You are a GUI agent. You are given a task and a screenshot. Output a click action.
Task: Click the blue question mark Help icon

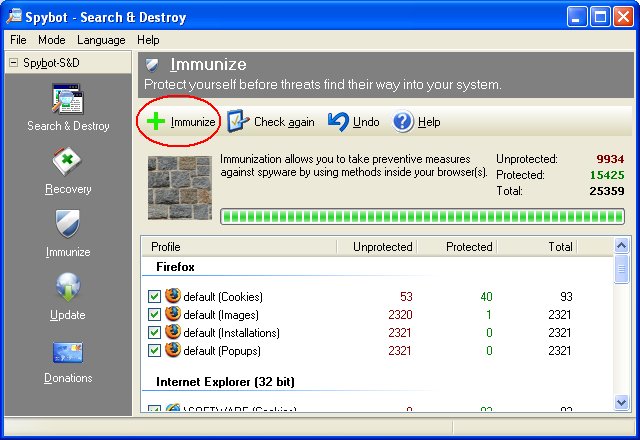[x=403, y=122]
